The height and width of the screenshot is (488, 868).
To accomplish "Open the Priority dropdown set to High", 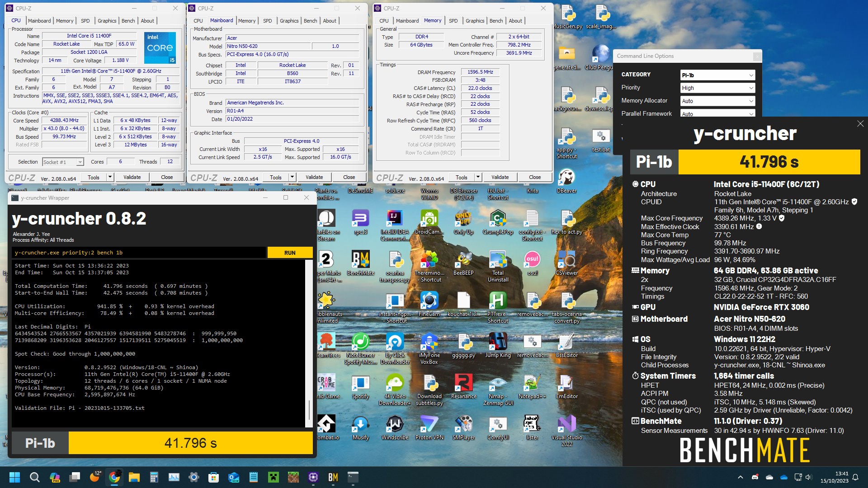I will [717, 88].
